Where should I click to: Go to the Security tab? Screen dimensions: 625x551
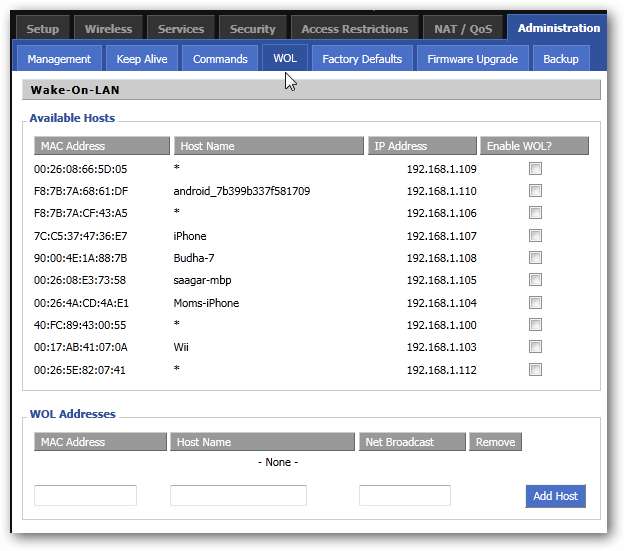point(253,29)
